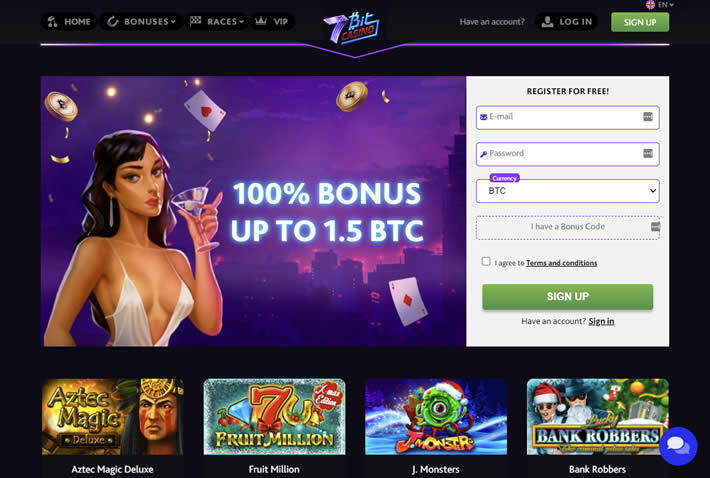The height and width of the screenshot is (478, 710).
Task: Click the checkered flag Races icon
Action: 195,21
